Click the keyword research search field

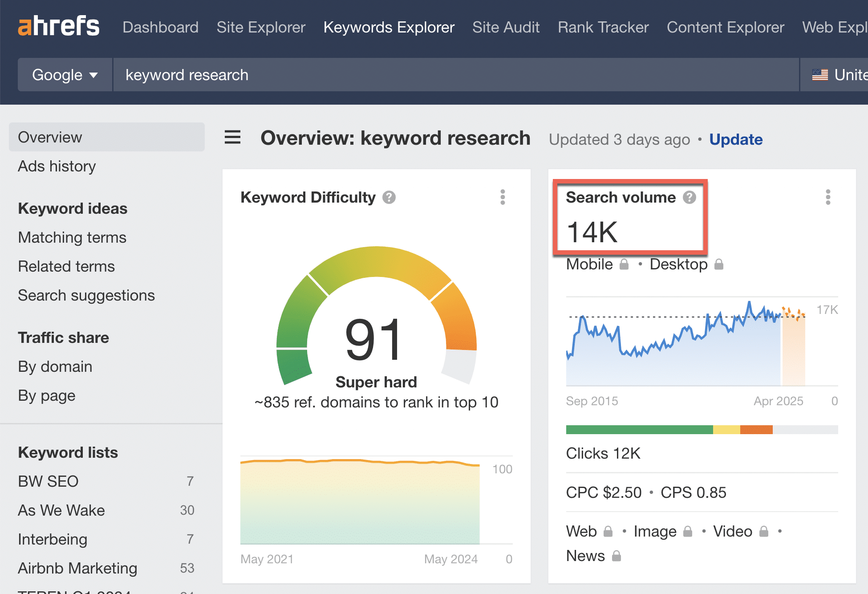454,75
